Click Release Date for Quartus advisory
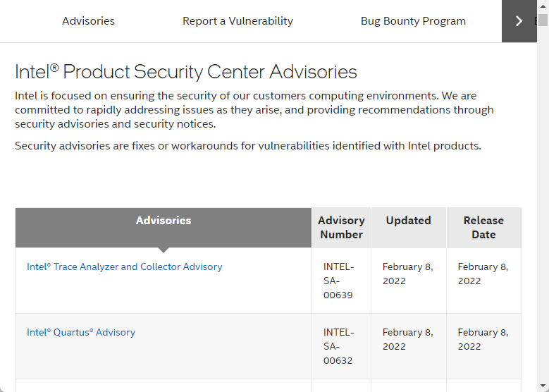 click(483, 339)
